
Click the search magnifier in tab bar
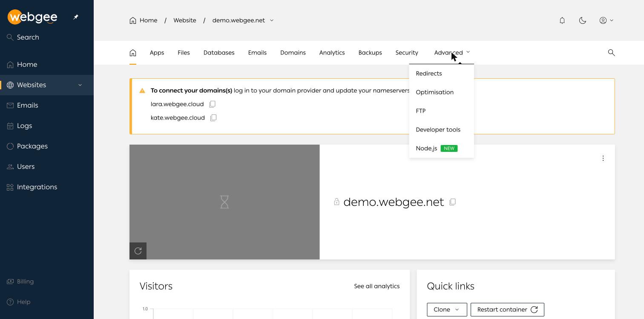(611, 53)
